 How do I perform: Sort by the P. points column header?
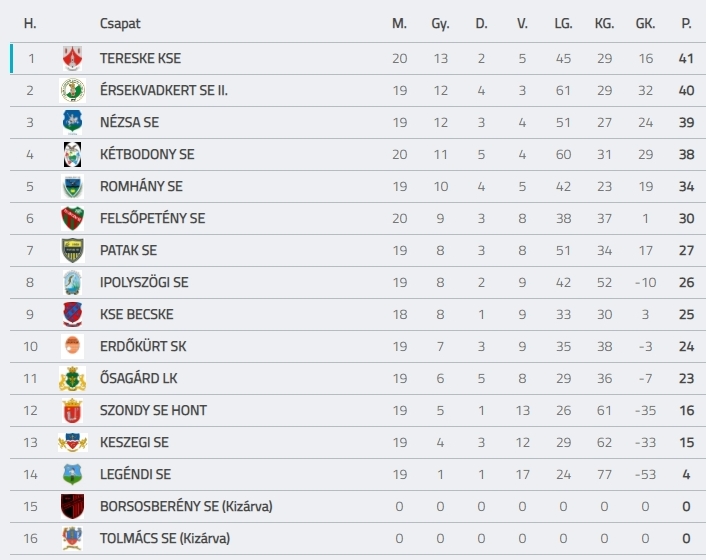pos(686,23)
